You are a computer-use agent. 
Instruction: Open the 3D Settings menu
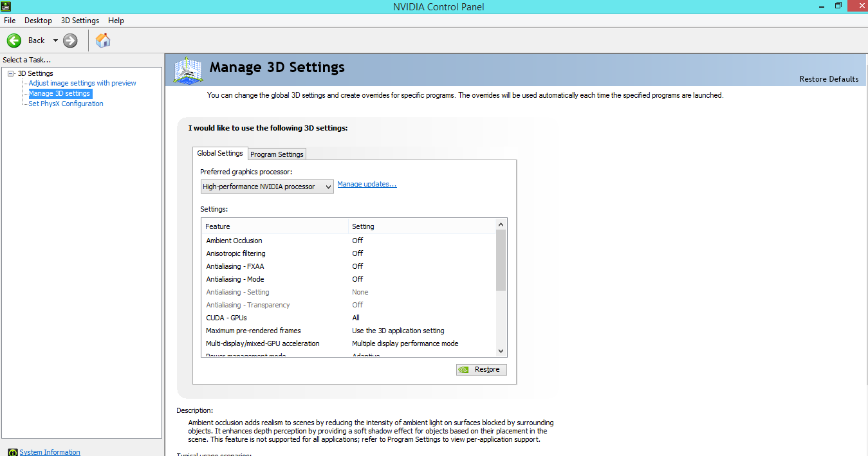pos(80,21)
